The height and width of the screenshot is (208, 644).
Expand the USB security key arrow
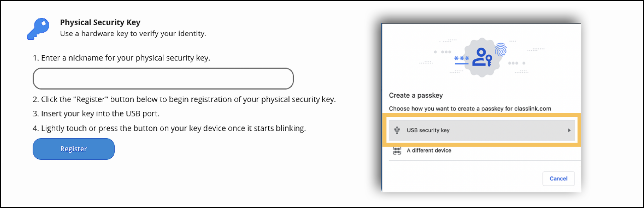569,130
